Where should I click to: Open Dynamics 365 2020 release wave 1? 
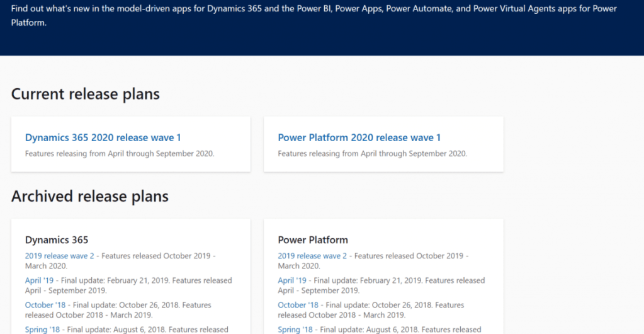[103, 137]
